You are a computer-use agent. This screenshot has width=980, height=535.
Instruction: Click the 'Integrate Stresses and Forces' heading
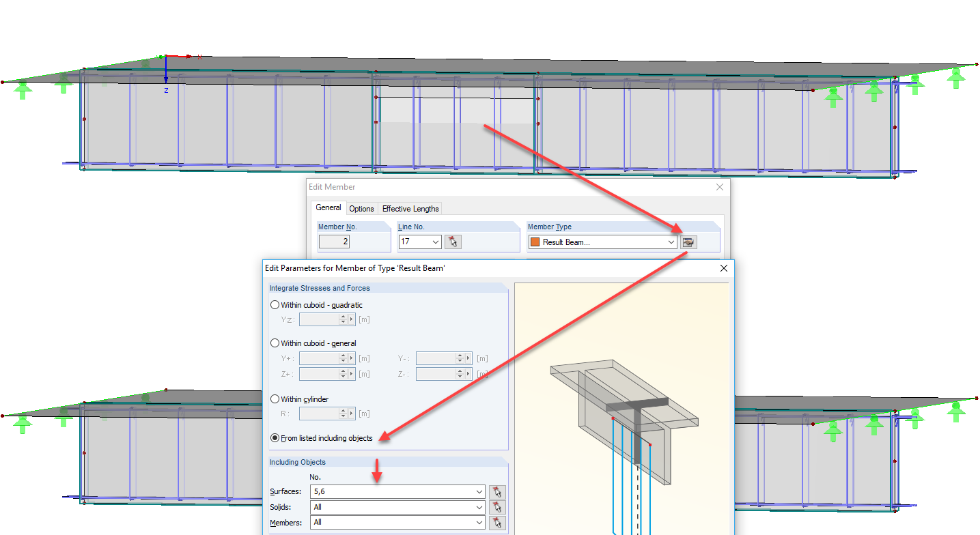(320, 288)
